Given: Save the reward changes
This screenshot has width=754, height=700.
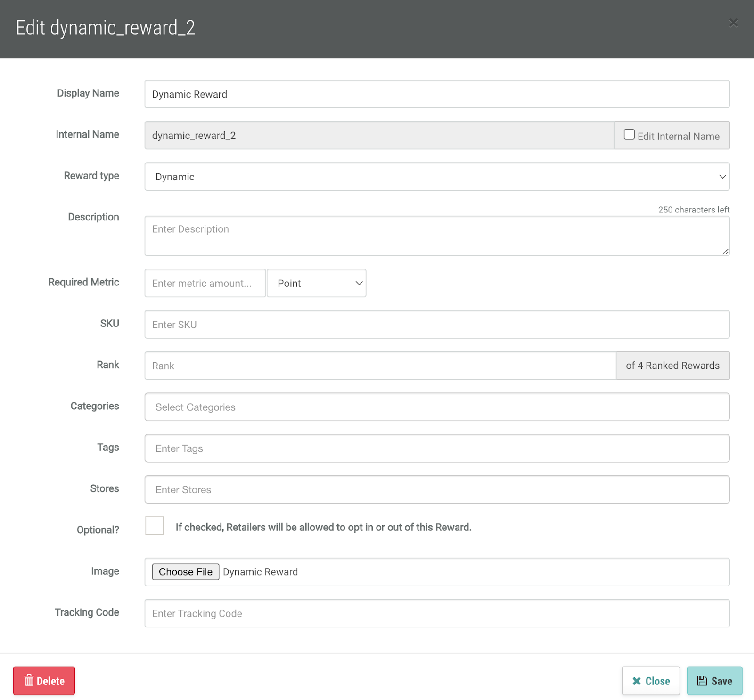Looking at the screenshot, I should pyautogui.click(x=714, y=681).
